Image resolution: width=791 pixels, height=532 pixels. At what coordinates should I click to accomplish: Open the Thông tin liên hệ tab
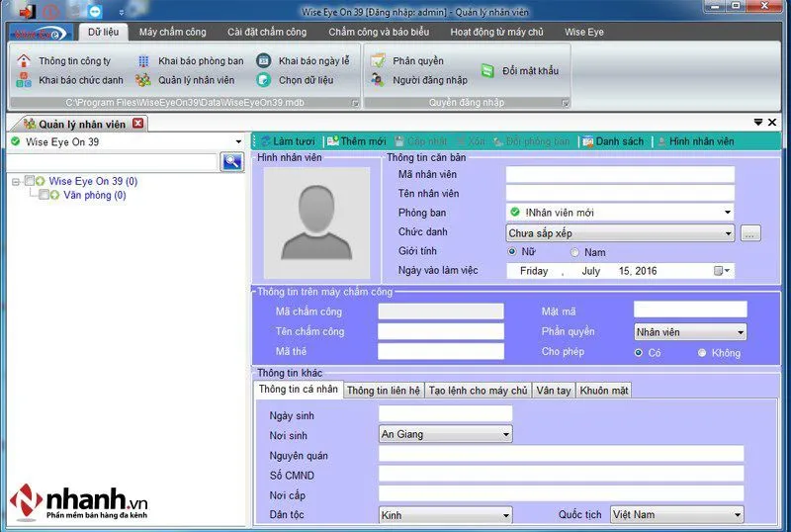point(384,391)
